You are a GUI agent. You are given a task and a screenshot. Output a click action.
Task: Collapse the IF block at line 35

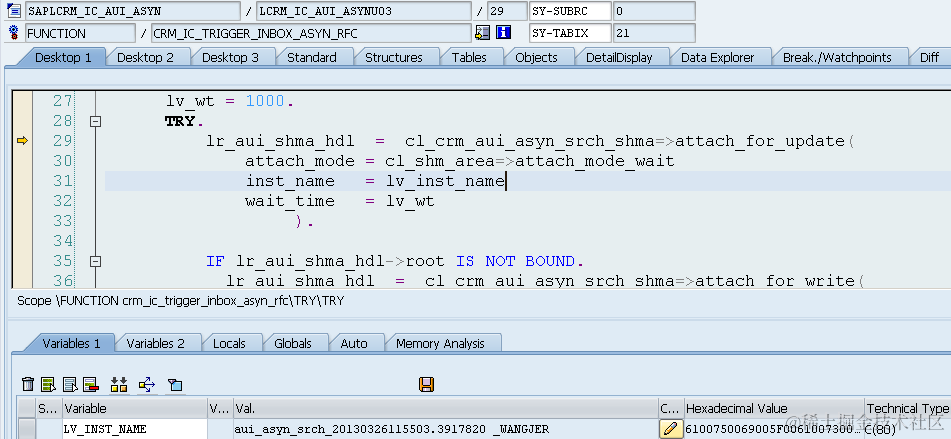coord(95,261)
